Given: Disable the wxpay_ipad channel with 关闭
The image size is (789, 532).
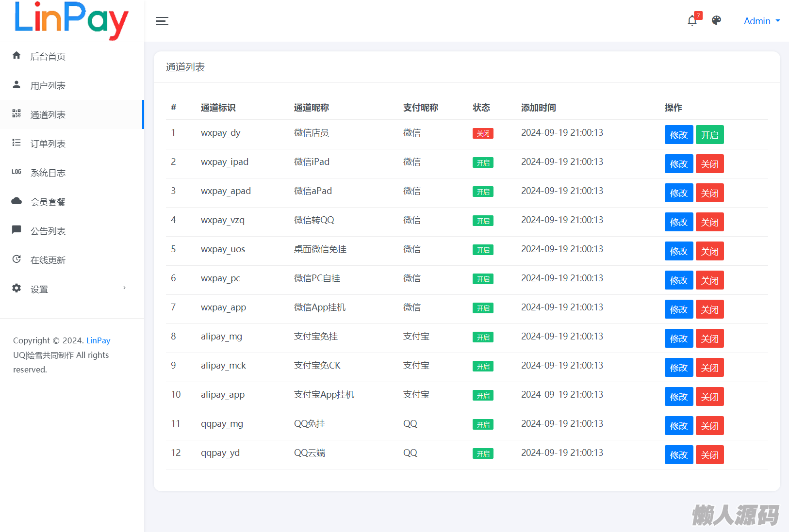Looking at the screenshot, I should (709, 164).
